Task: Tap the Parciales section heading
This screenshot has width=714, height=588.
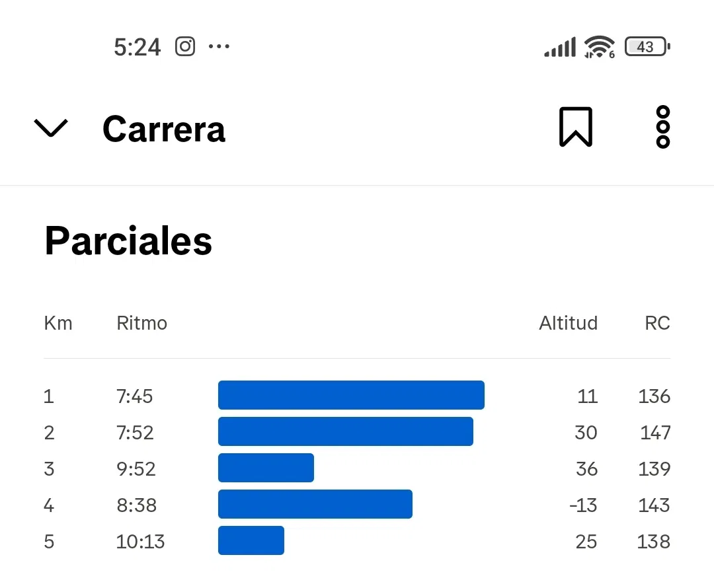Action: point(128,240)
